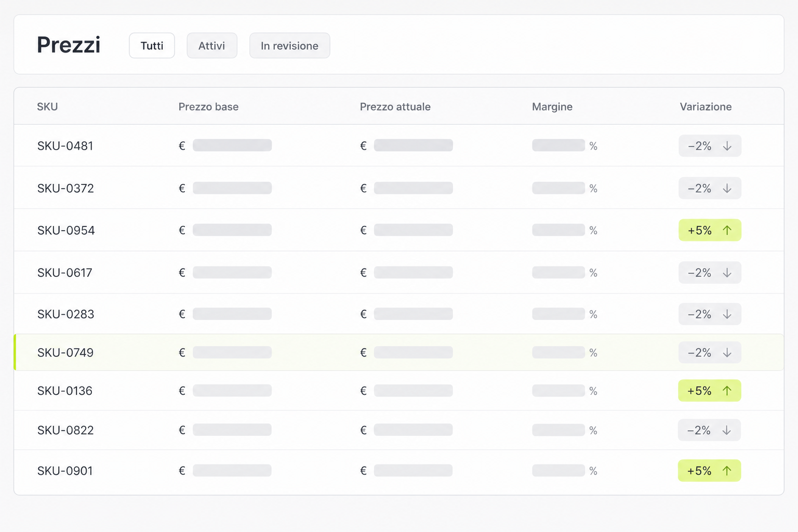Open the In revisione filter tab
Screen dimensions: 798x532
[x=289, y=46]
